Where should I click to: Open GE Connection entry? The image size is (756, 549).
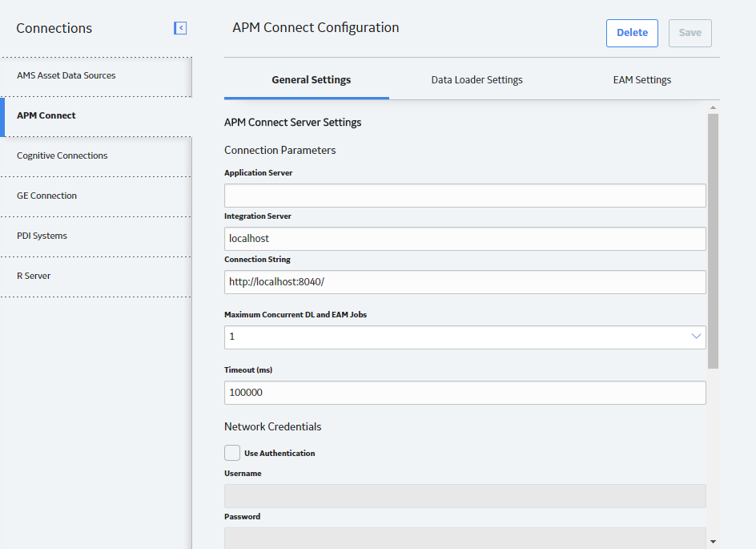click(96, 196)
